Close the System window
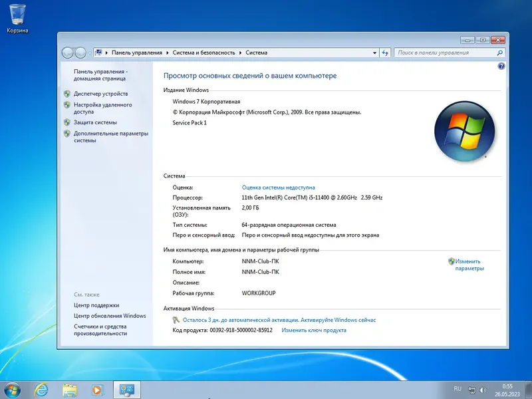The height and width of the screenshot is (399, 532). pyautogui.click(x=497, y=40)
